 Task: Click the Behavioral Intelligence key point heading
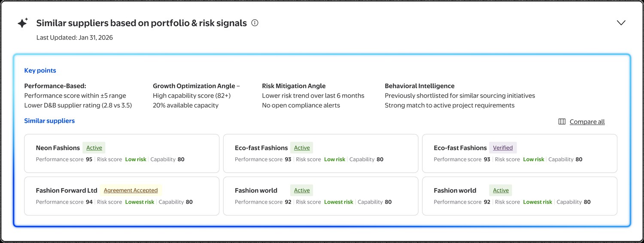point(419,86)
